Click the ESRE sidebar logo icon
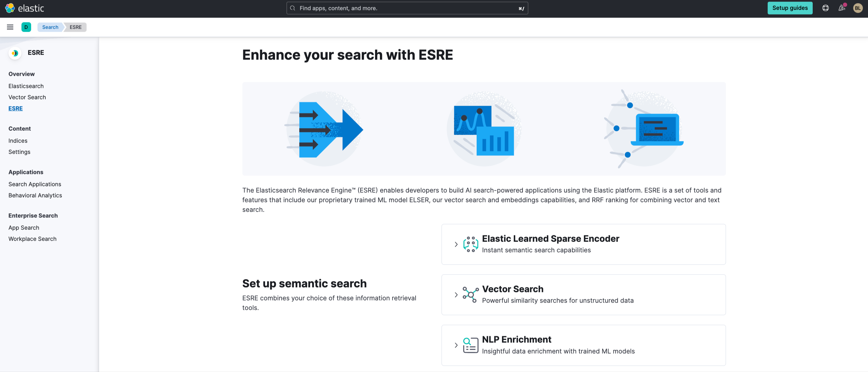 15,53
